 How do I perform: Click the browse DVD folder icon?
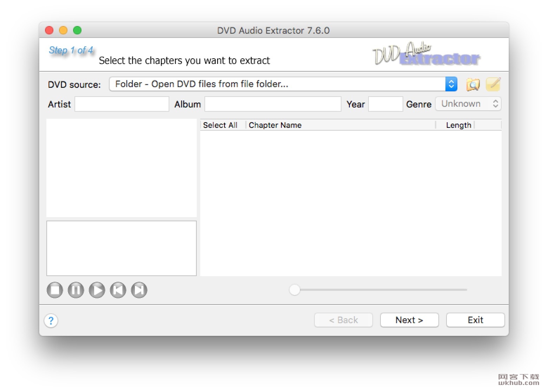pos(473,84)
